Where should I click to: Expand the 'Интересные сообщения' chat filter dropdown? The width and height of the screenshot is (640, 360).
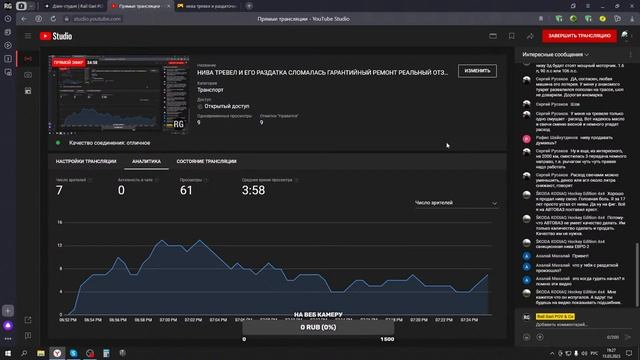555,54
